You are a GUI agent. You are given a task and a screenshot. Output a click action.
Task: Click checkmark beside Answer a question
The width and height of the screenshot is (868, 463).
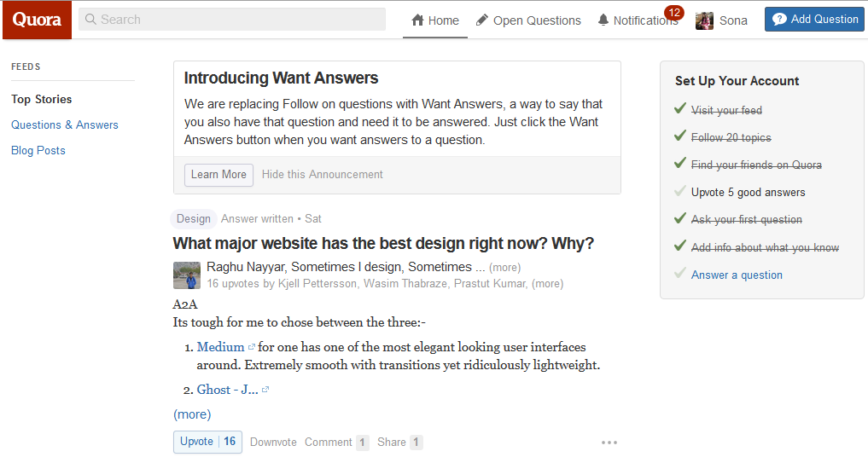[680, 273]
